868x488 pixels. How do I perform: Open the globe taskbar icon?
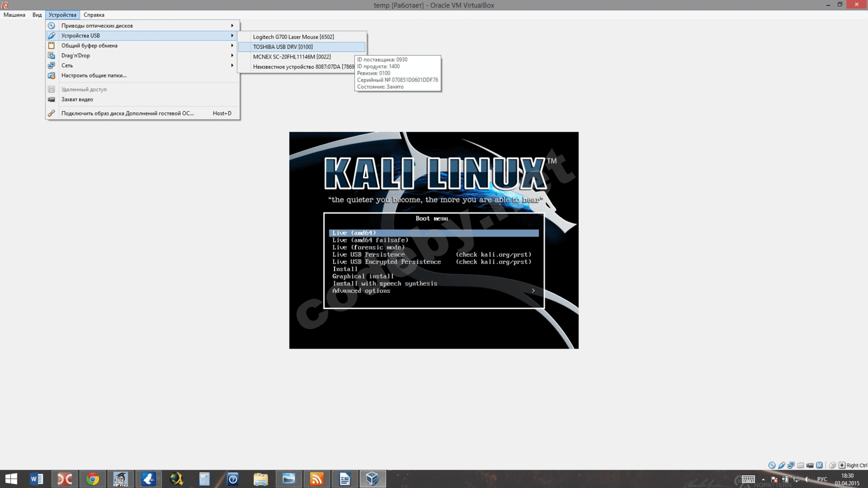pos(176,479)
